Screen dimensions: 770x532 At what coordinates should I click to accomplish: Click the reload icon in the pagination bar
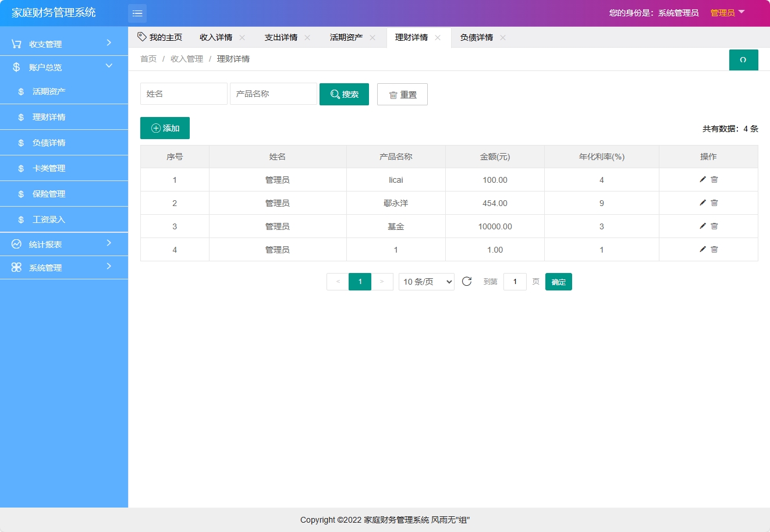point(466,281)
